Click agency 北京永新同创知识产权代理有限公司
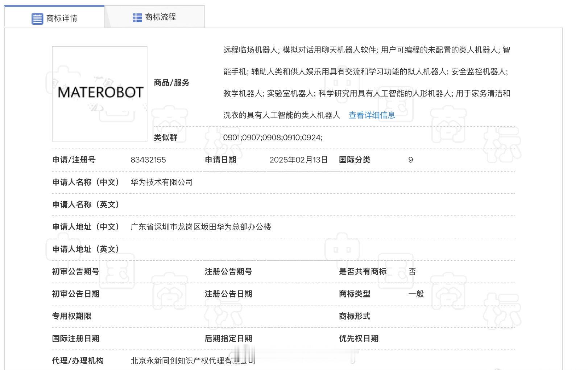The width and height of the screenshot is (588, 370). point(193,361)
